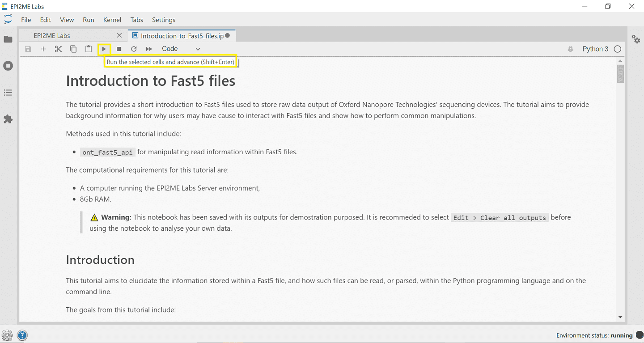Restart the kernel using the refresh icon
The width and height of the screenshot is (644, 343).
pyautogui.click(x=134, y=49)
